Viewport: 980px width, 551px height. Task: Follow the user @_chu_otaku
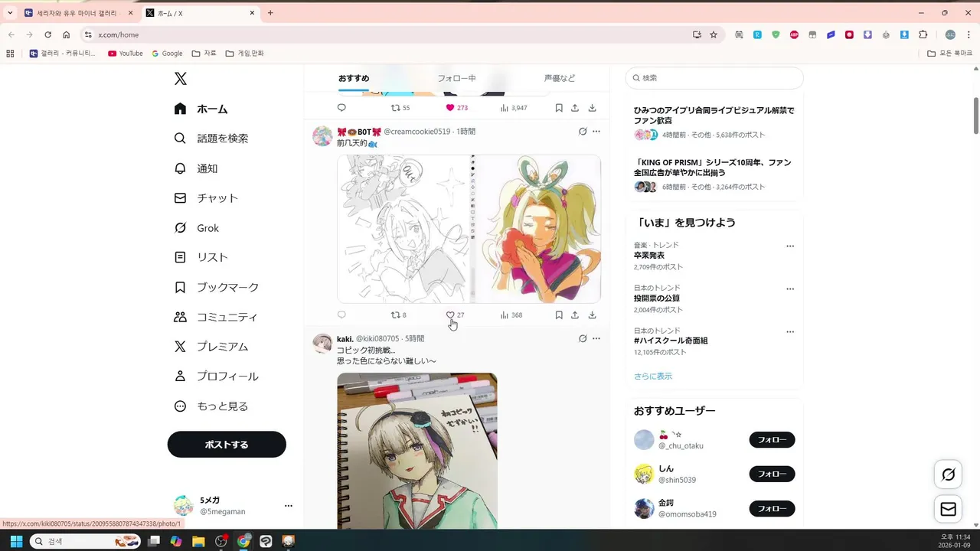point(772,440)
